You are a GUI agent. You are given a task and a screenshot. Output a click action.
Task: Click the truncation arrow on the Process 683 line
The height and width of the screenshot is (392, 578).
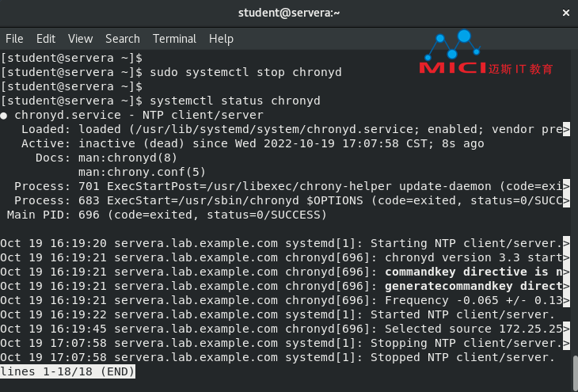pyautogui.click(x=566, y=201)
